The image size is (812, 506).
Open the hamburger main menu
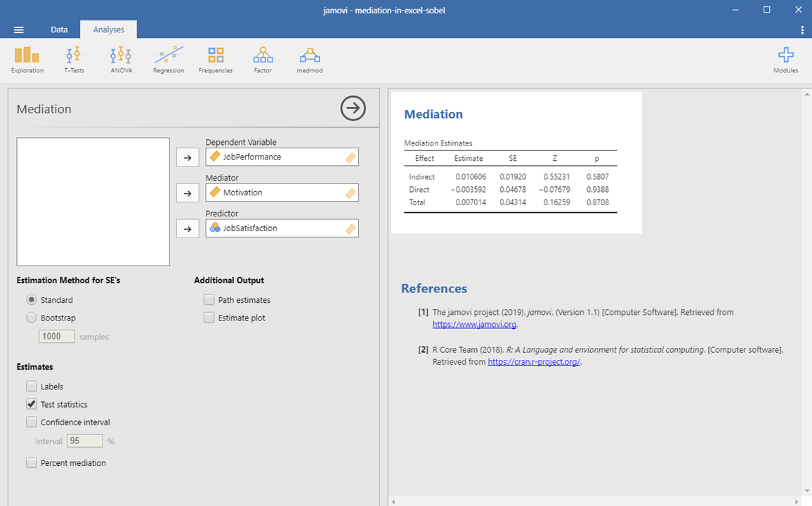coord(19,30)
